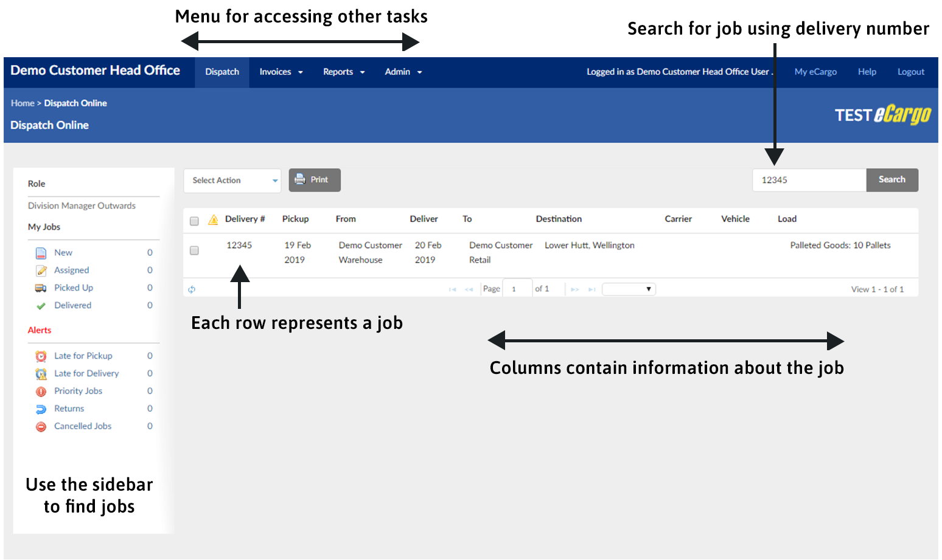Open the New jobs document icon
Image resolution: width=942 pixels, height=560 pixels.
pos(41,253)
